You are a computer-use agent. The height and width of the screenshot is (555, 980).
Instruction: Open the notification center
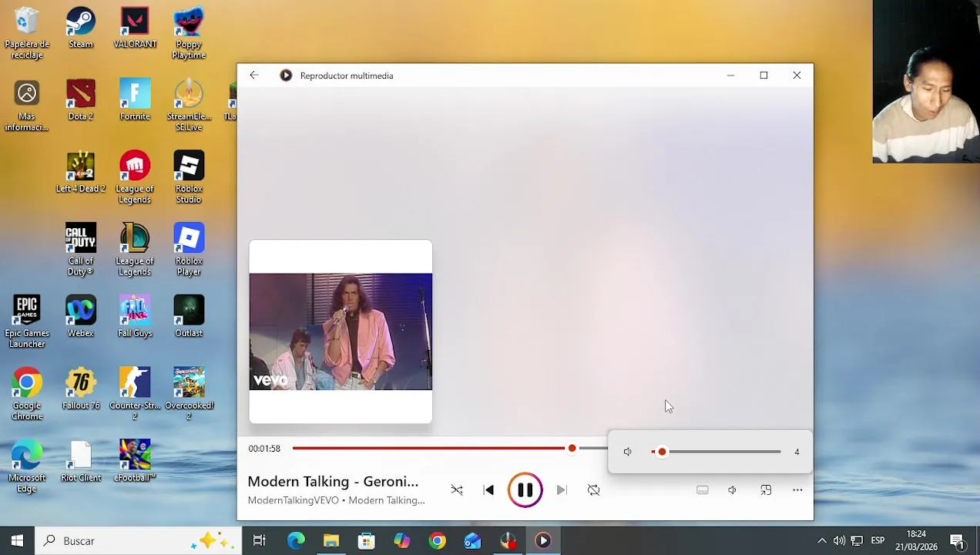pos(957,541)
